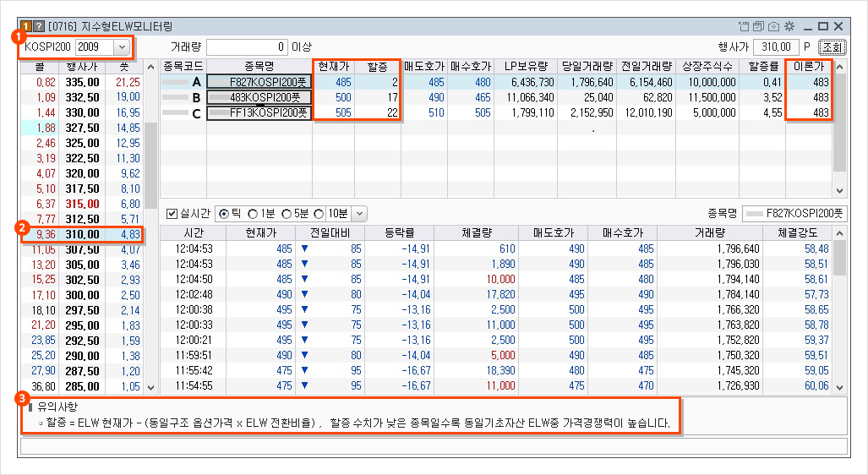Click the 체결강도 column header
868x475 pixels.
pos(797,233)
